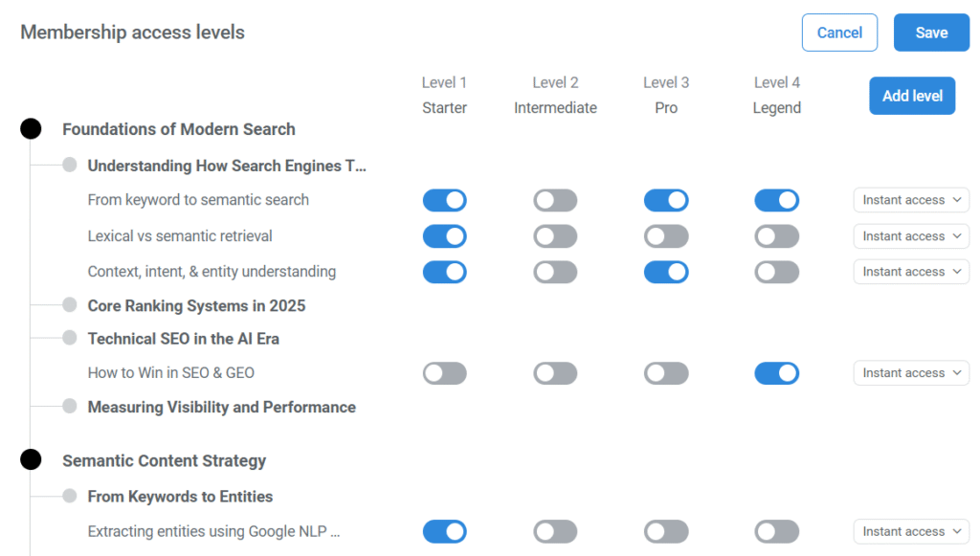The width and height of the screenshot is (980, 556).
Task: Select the Level 2 Intermediate column header
Action: point(555,96)
